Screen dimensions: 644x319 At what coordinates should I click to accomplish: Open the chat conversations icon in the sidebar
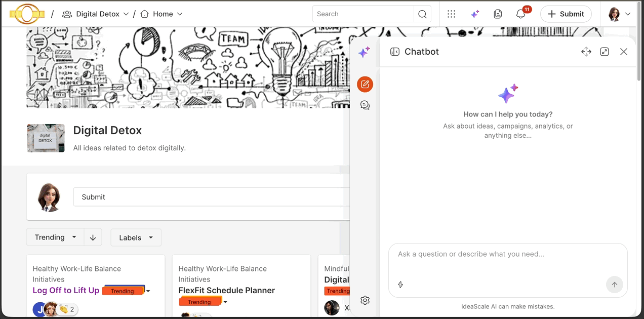click(x=365, y=105)
